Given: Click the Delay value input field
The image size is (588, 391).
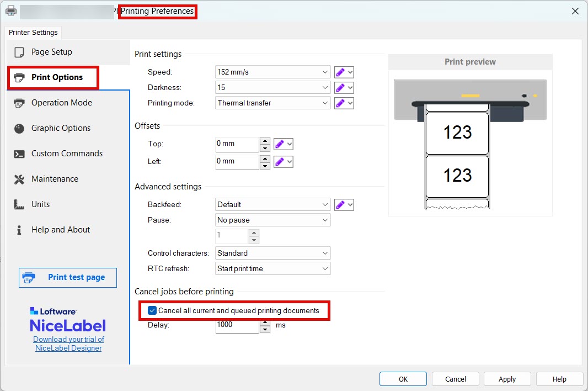Looking at the screenshot, I should (236, 325).
